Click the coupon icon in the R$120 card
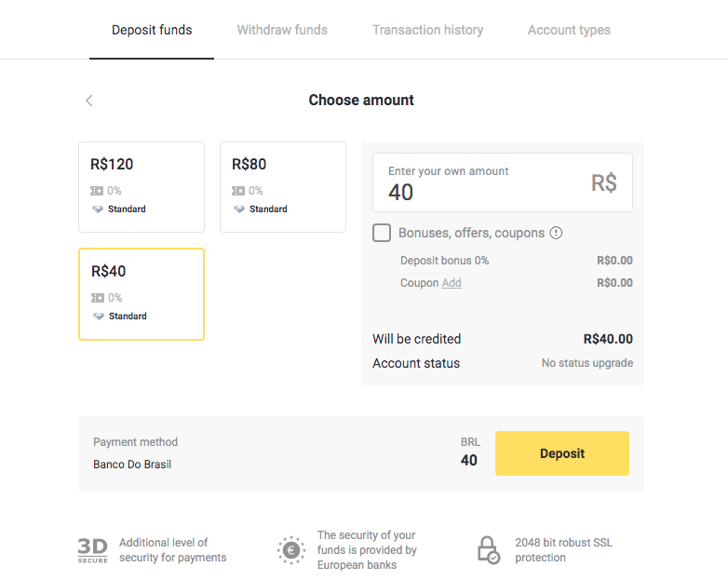This screenshot has height=580, width=728. [97, 191]
